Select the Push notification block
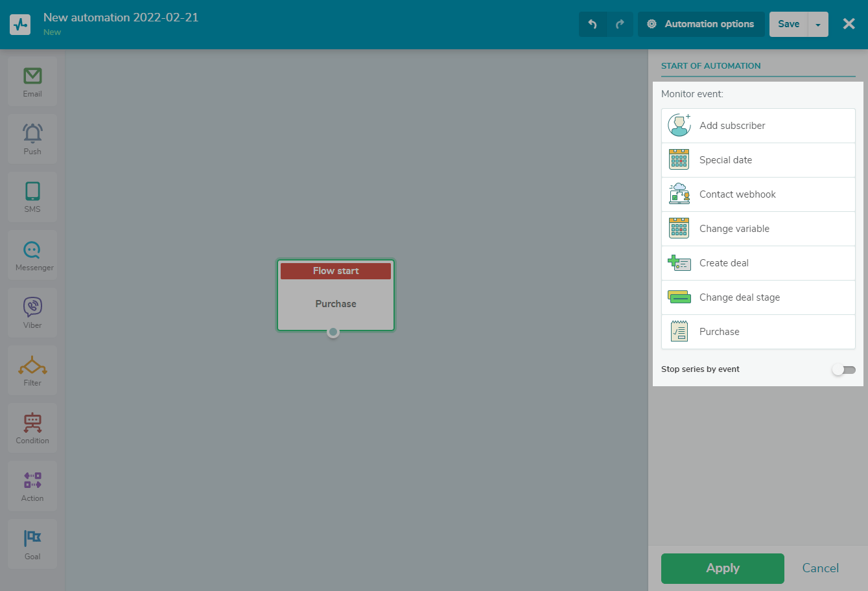868x591 pixels. (x=32, y=139)
